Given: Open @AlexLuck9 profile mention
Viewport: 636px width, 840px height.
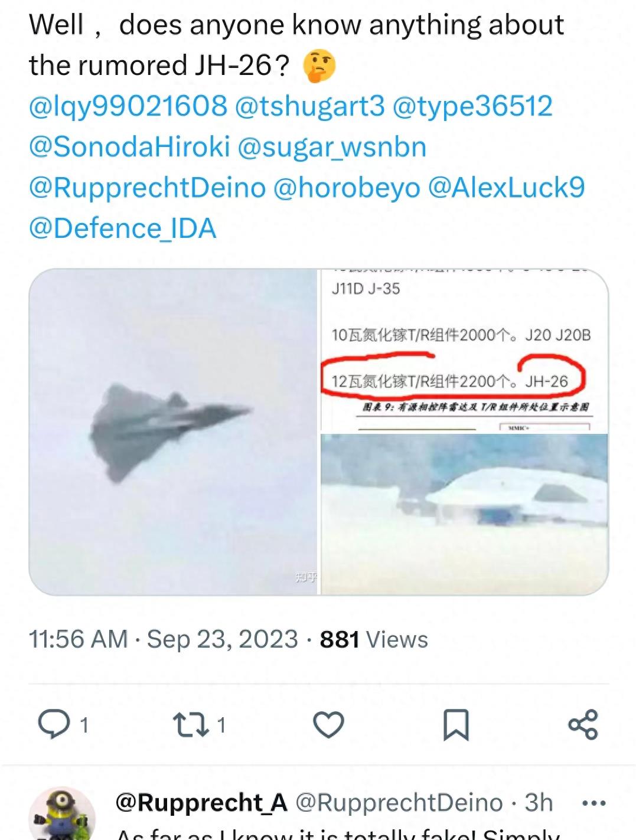Looking at the screenshot, I should point(506,188).
